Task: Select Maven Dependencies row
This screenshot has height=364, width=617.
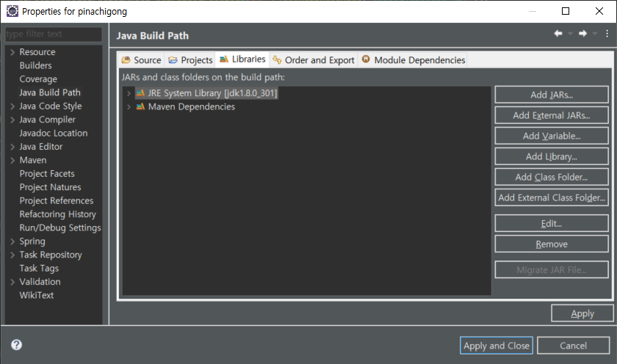Action: [186, 106]
